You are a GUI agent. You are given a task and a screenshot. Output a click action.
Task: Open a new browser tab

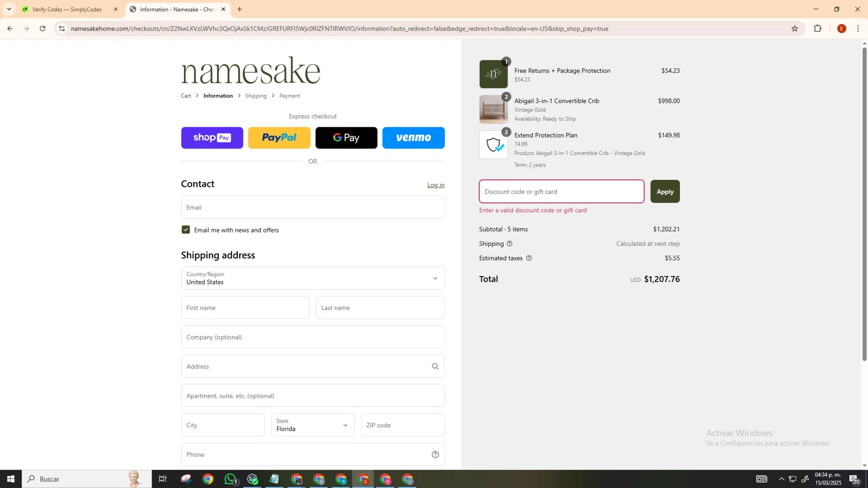(x=240, y=9)
